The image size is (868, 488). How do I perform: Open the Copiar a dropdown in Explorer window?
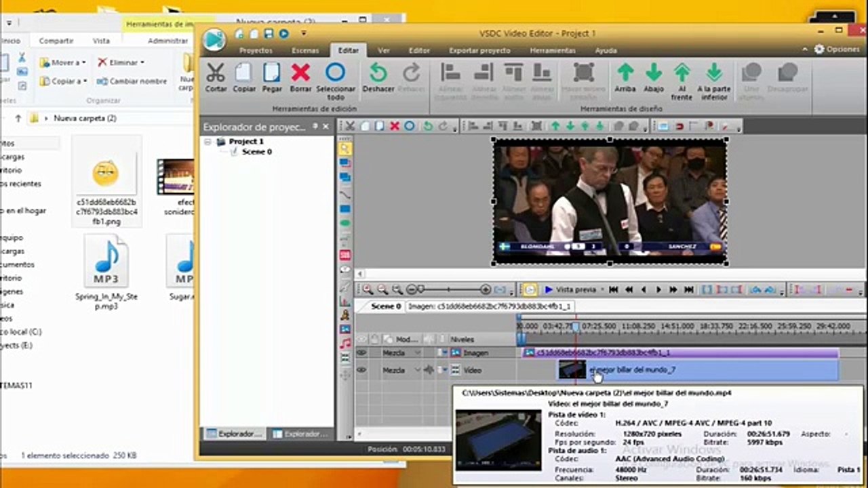point(63,81)
